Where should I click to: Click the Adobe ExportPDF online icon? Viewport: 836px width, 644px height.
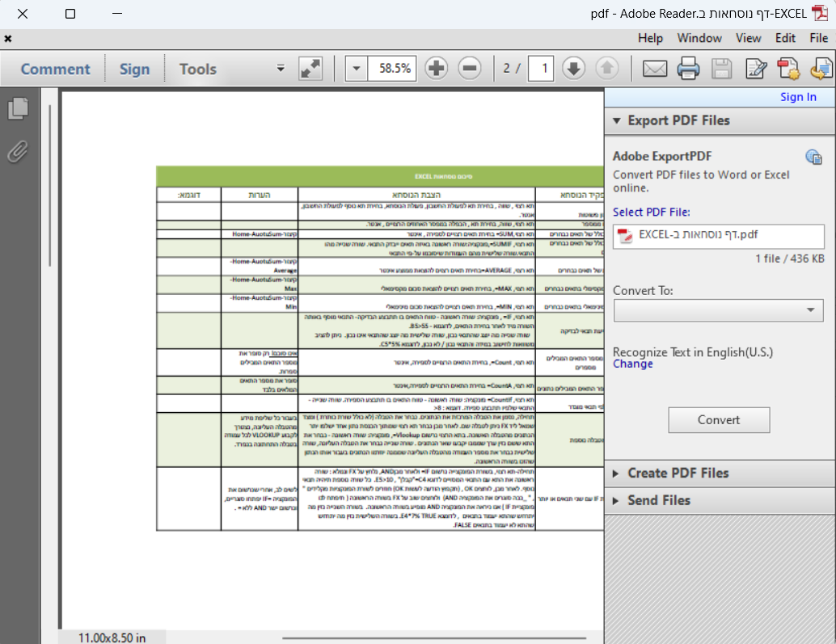(x=813, y=157)
